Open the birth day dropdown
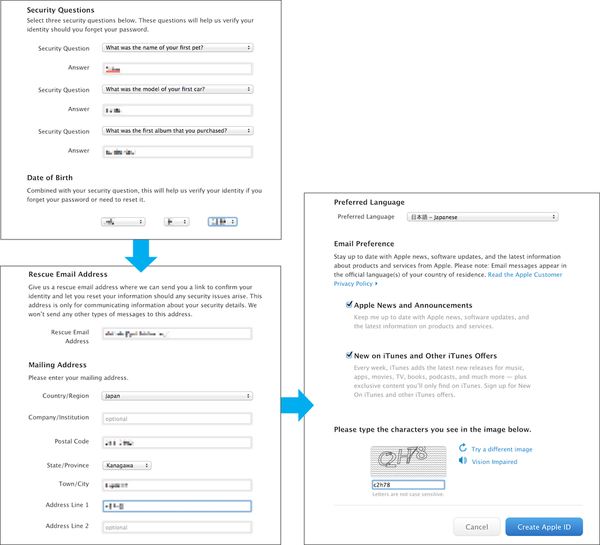600x545 pixels. [176, 222]
